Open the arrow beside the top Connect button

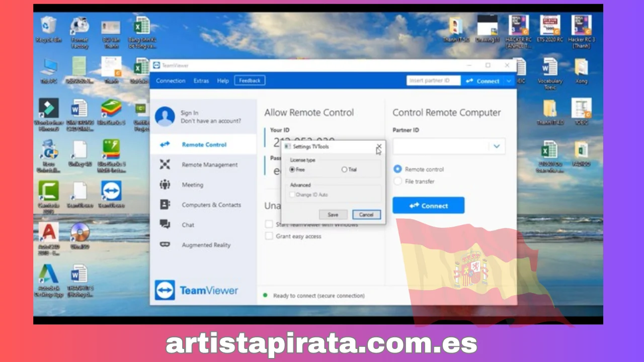tap(509, 81)
